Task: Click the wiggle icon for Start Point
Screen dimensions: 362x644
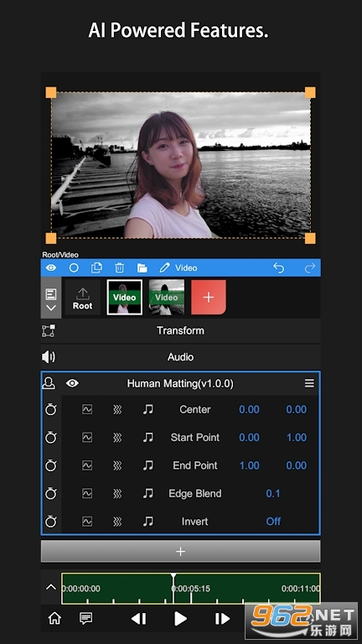Action: 117,438
